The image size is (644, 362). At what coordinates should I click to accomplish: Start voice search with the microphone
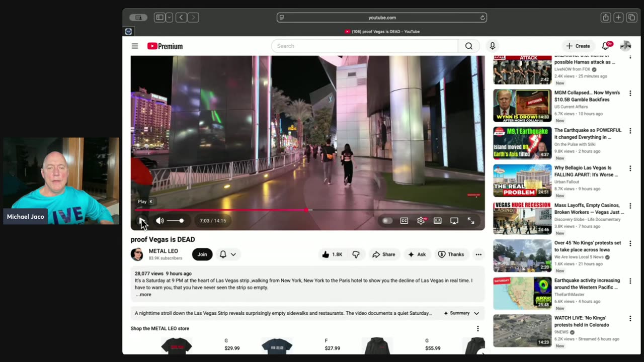click(493, 46)
